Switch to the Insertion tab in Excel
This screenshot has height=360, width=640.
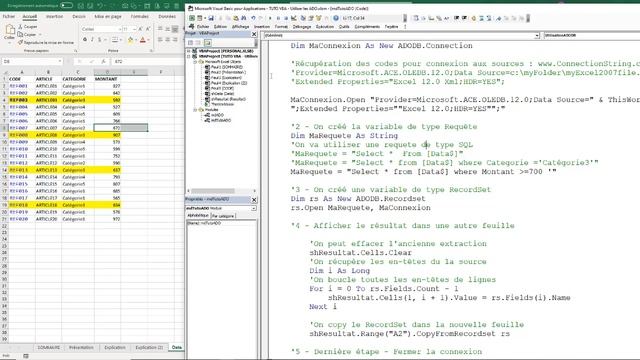pos(54,16)
